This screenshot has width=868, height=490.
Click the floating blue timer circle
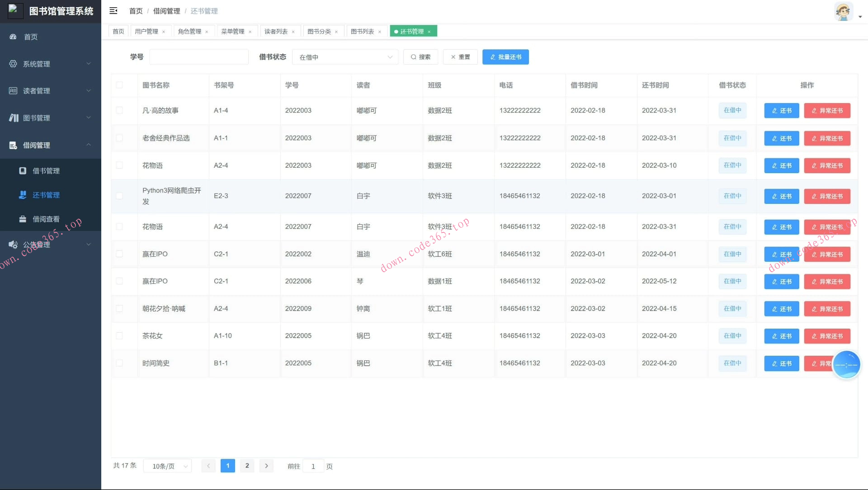[846, 364]
